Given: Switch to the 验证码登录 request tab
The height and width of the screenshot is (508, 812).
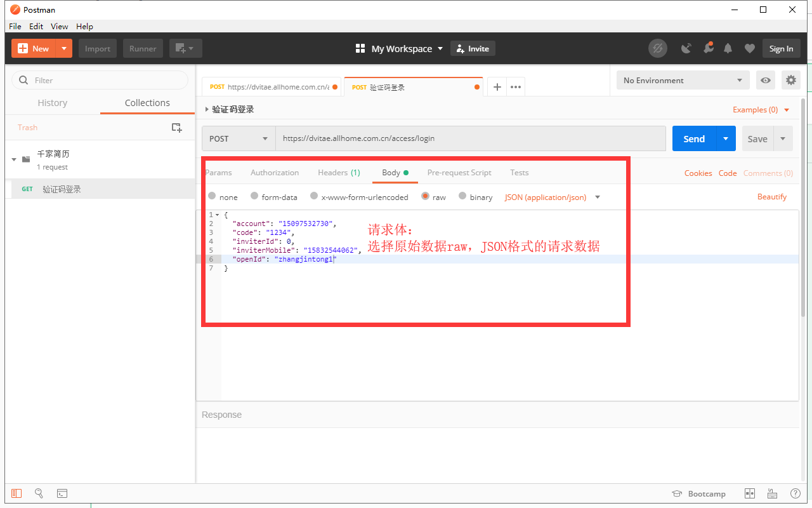Looking at the screenshot, I should [414, 87].
